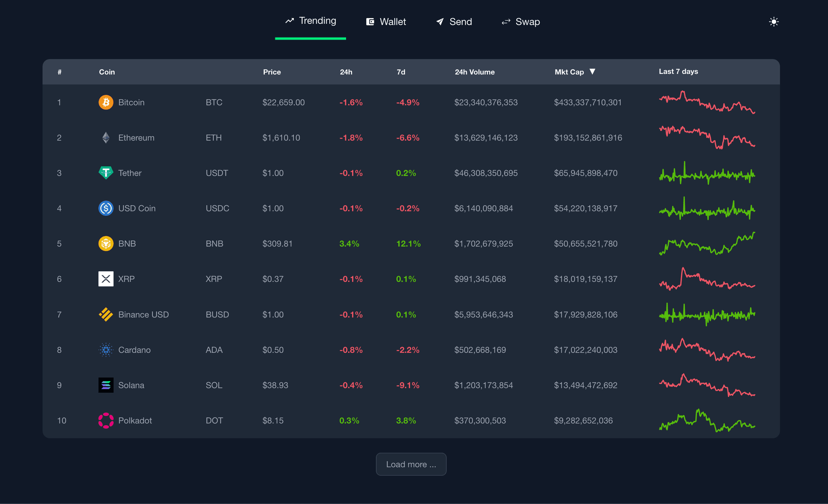Switch to the Swap tab

pyautogui.click(x=521, y=22)
